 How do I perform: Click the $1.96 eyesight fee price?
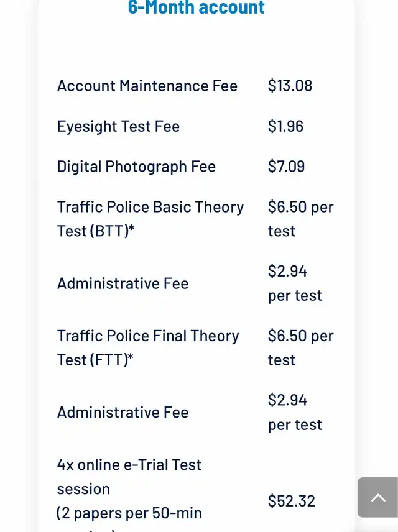pyautogui.click(x=285, y=126)
